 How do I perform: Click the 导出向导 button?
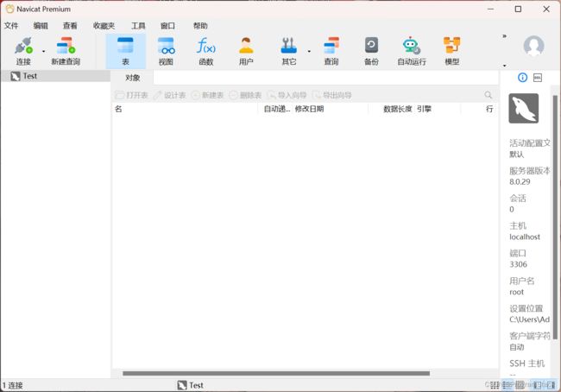(x=332, y=95)
